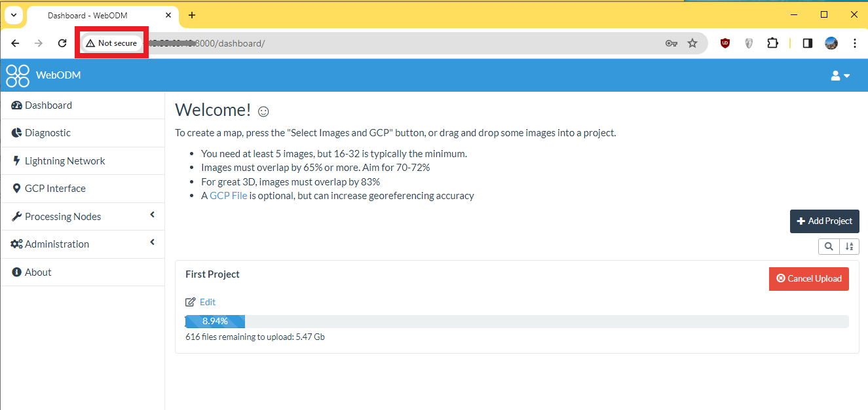Image resolution: width=868 pixels, height=410 pixels.
Task: Expand the Administration section
Action: [56, 244]
